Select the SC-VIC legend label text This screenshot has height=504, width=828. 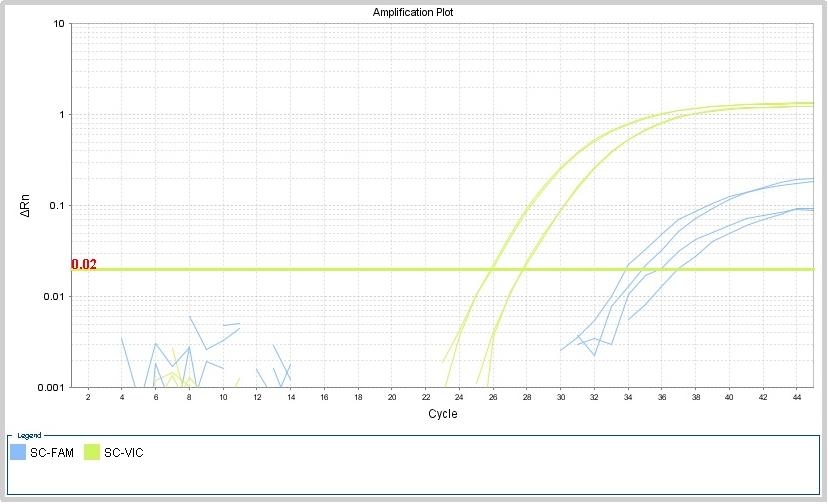(x=126, y=453)
